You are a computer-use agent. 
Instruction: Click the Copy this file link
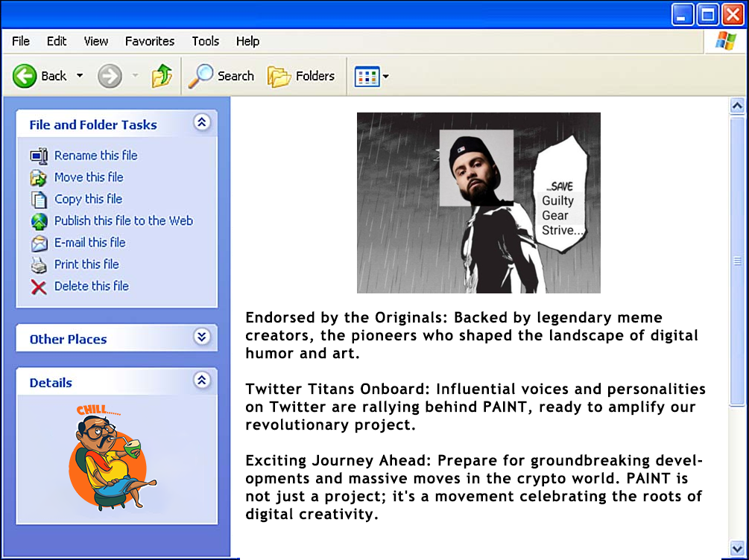(x=89, y=199)
